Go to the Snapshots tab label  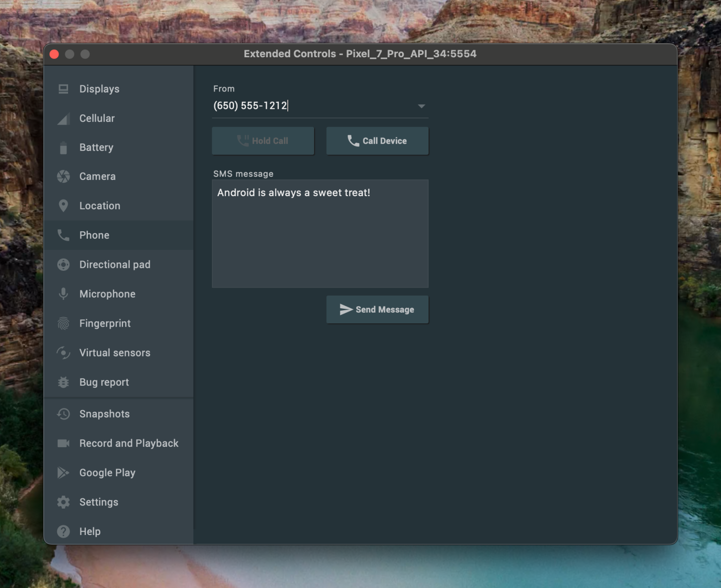(105, 414)
